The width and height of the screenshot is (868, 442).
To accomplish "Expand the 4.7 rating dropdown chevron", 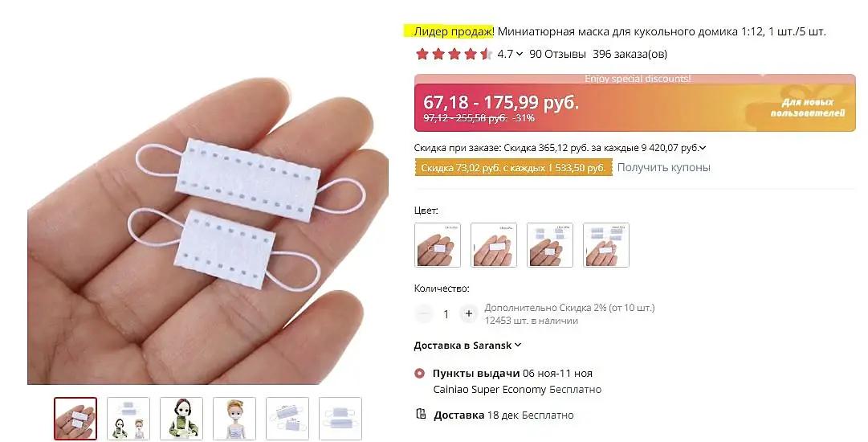I will point(520,55).
